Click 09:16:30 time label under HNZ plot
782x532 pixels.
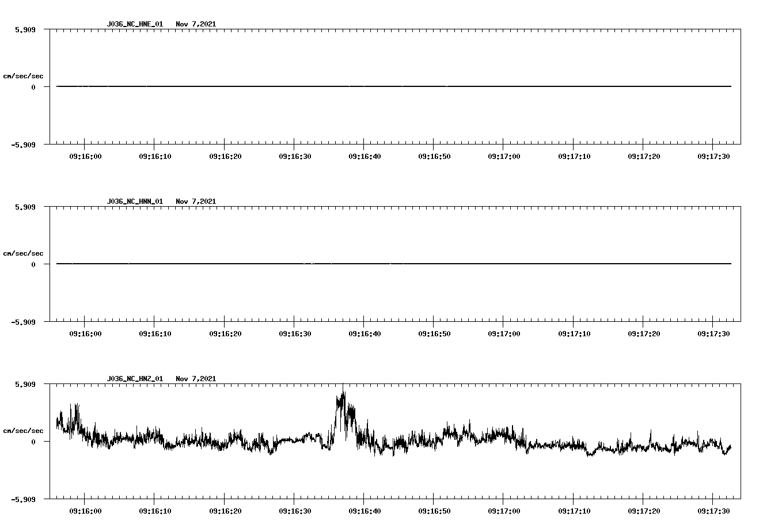click(x=295, y=511)
